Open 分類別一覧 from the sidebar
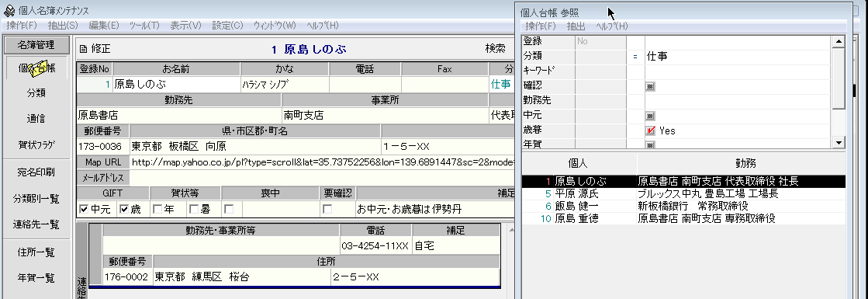The width and height of the screenshot is (868, 299). click(x=36, y=198)
